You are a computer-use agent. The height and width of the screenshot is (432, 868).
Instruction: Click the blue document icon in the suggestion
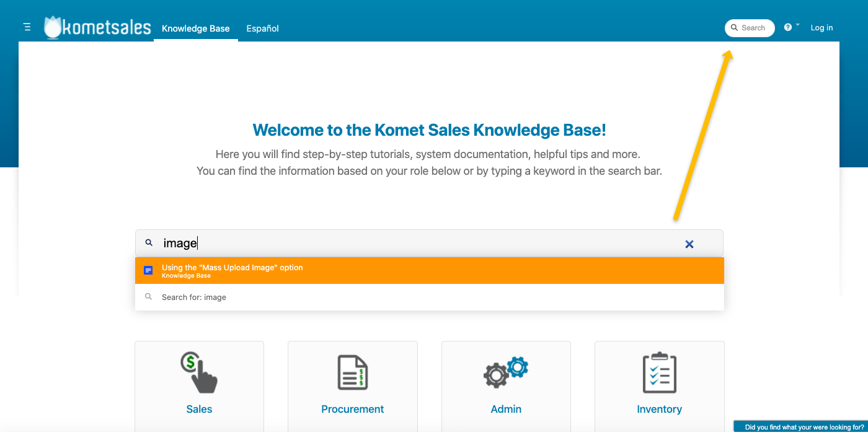pyautogui.click(x=148, y=271)
